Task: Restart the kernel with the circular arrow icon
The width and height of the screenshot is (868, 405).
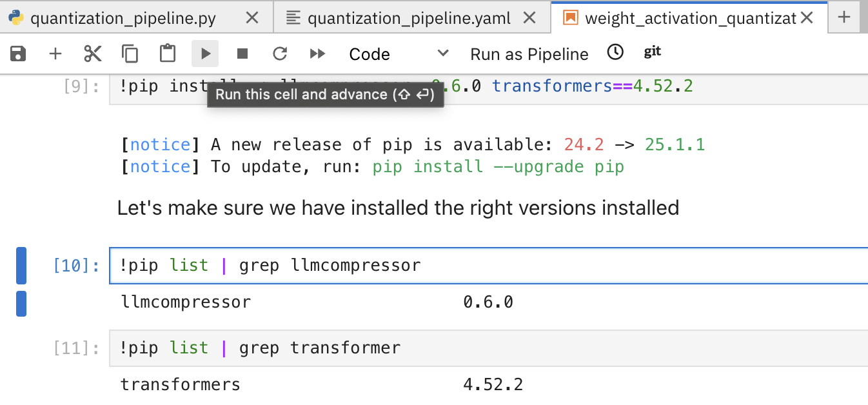Action: coord(280,54)
